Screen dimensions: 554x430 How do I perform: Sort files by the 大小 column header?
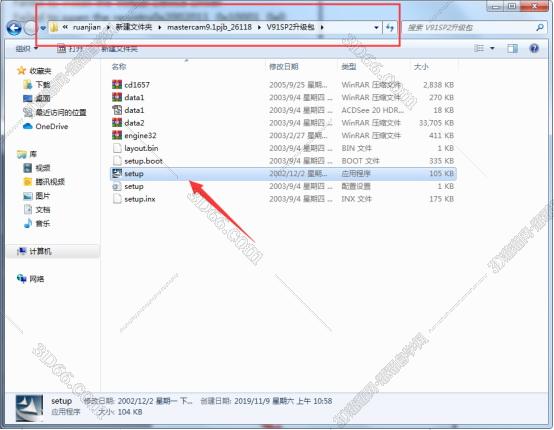pyautogui.click(x=421, y=66)
